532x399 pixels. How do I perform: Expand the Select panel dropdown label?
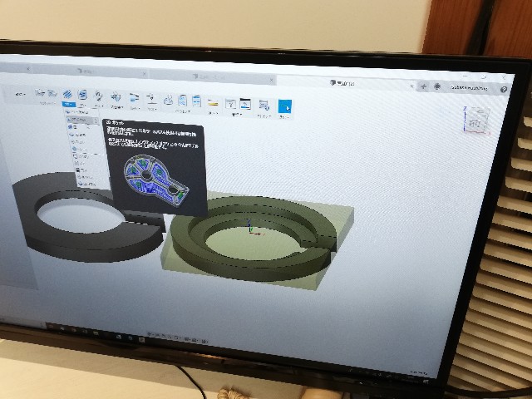[284, 117]
